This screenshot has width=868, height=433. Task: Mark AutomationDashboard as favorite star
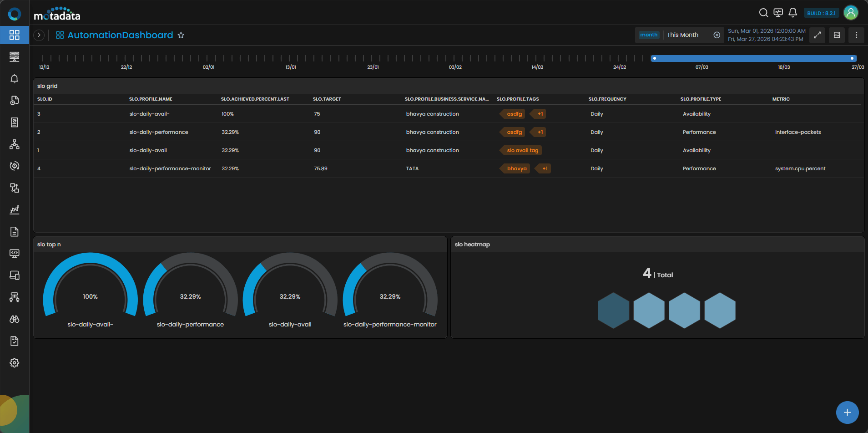click(181, 35)
